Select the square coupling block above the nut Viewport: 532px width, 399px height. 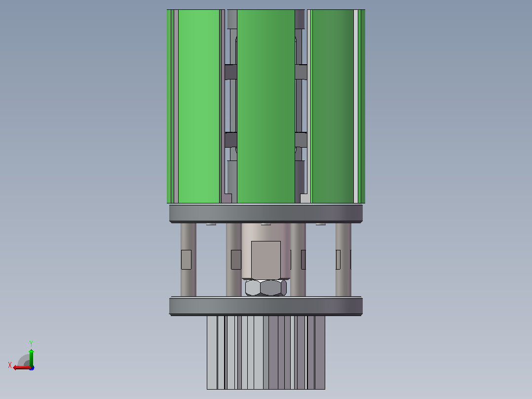[x=266, y=260]
